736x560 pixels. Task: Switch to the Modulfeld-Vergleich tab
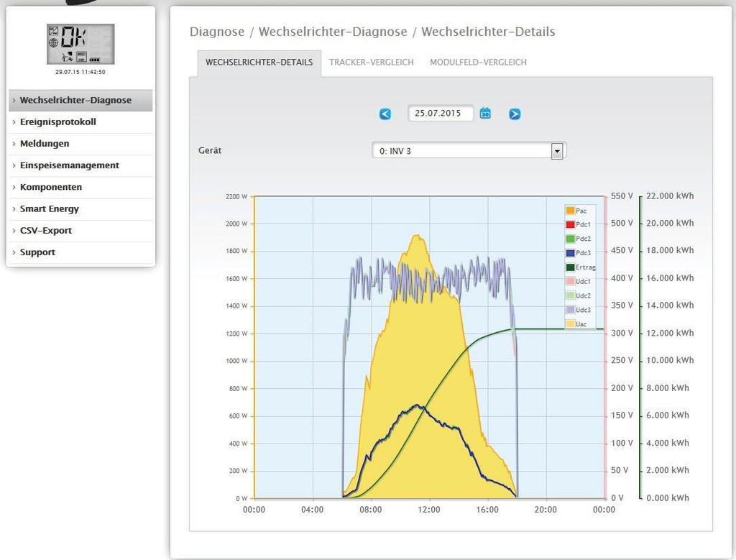(478, 63)
